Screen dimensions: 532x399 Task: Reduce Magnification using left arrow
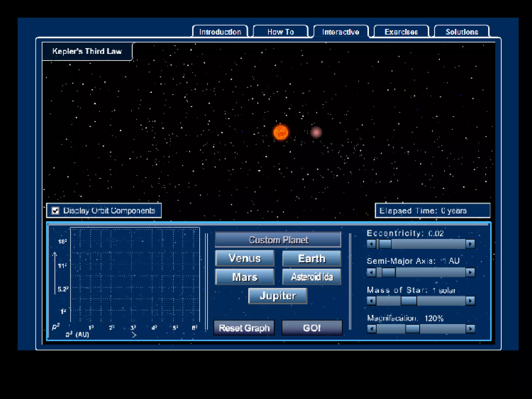[x=371, y=329]
